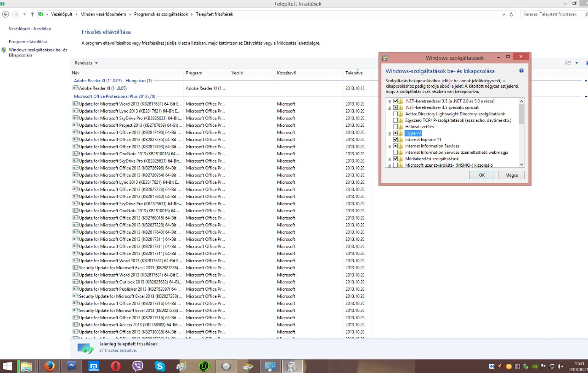Click the Windows Start button

pyautogui.click(x=8, y=366)
